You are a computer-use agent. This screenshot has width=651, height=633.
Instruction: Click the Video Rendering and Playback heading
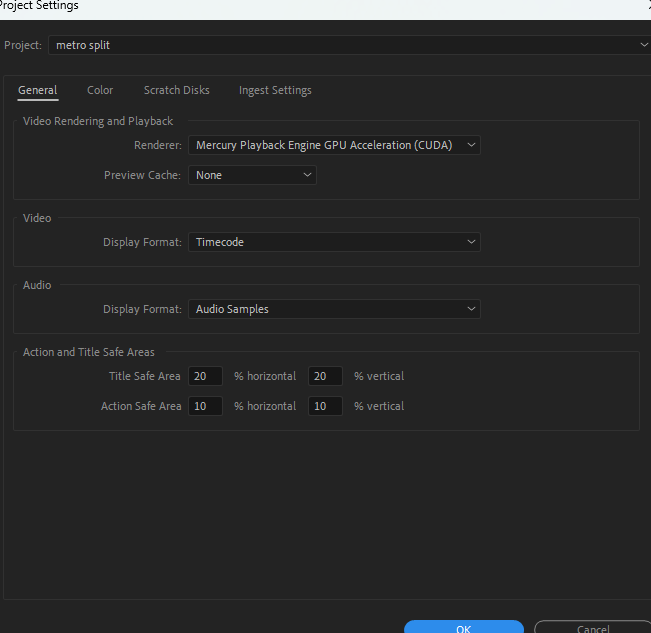pos(98,121)
